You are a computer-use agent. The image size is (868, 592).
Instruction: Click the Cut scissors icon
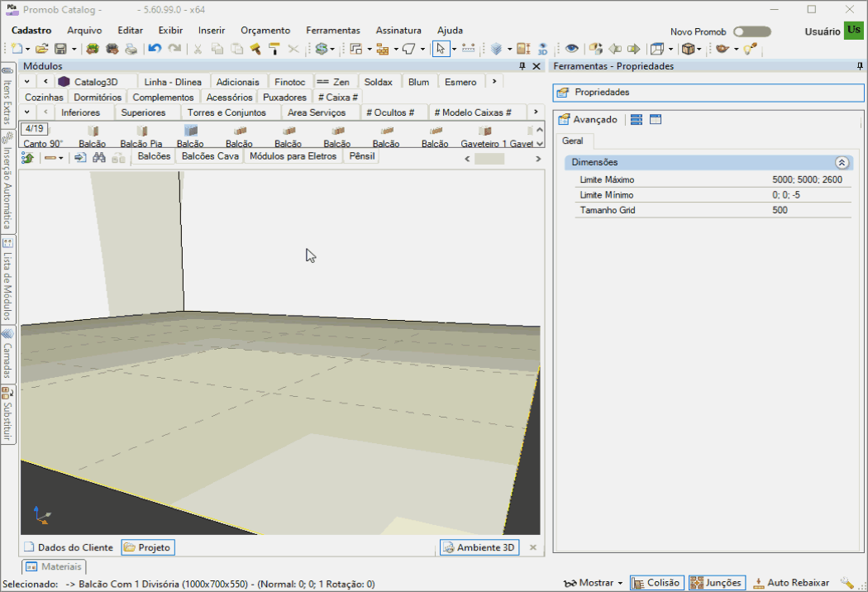198,49
